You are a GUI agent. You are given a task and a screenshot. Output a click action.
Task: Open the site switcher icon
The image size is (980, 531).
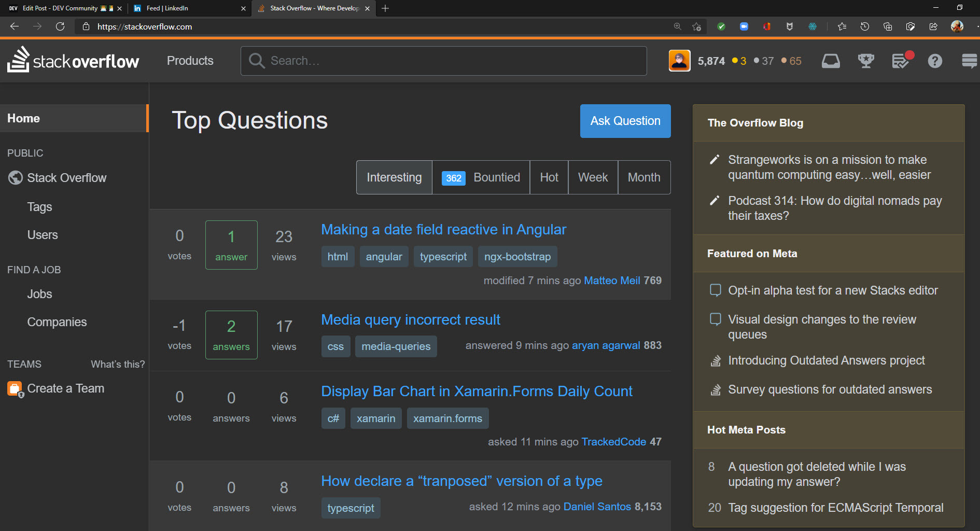[969, 61]
